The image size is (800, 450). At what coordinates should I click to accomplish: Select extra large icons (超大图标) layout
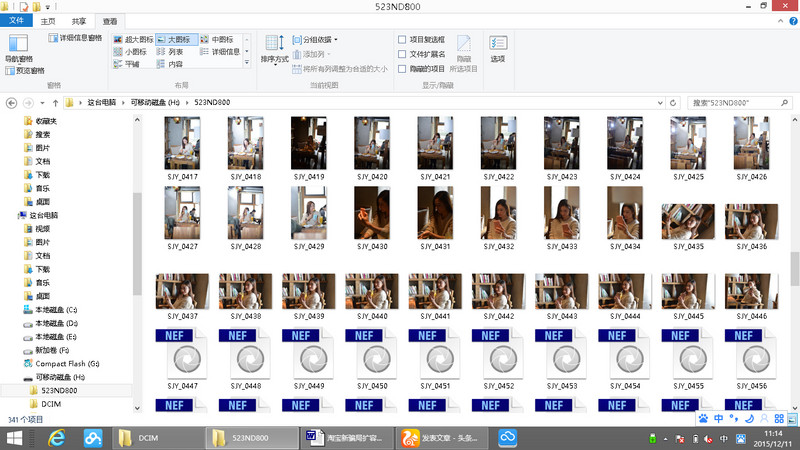pos(133,39)
